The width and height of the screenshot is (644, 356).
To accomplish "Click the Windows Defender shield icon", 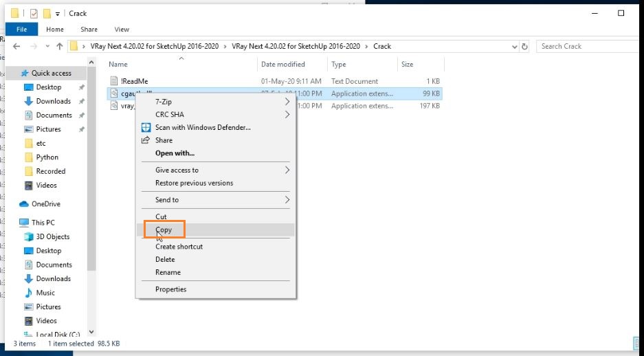I will pyautogui.click(x=146, y=127).
